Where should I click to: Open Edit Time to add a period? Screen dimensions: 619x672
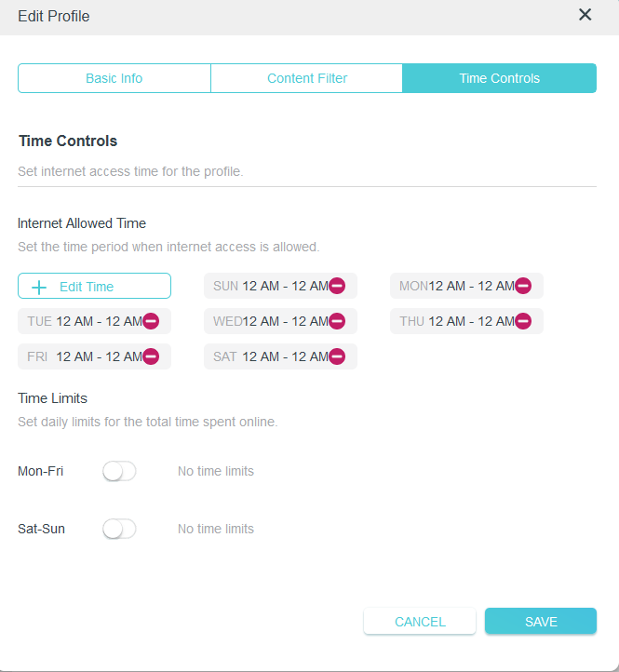pos(94,286)
